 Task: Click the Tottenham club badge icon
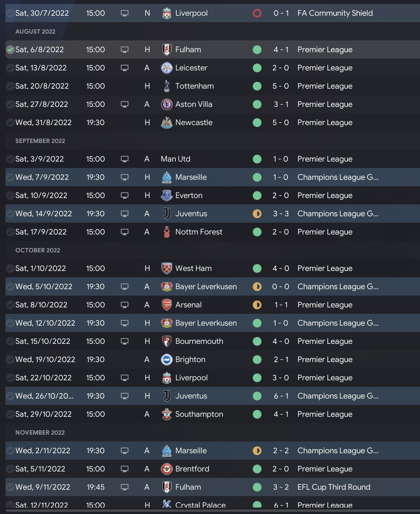(166, 86)
